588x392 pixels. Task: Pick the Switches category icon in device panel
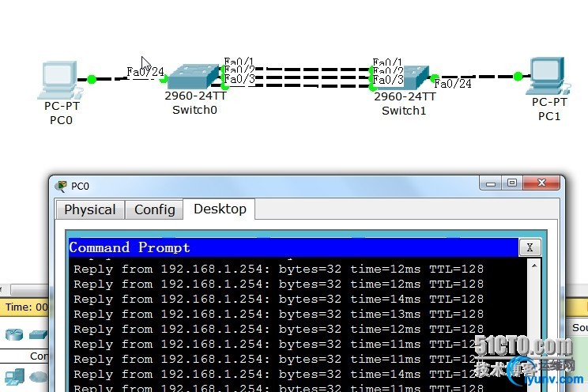(38, 334)
